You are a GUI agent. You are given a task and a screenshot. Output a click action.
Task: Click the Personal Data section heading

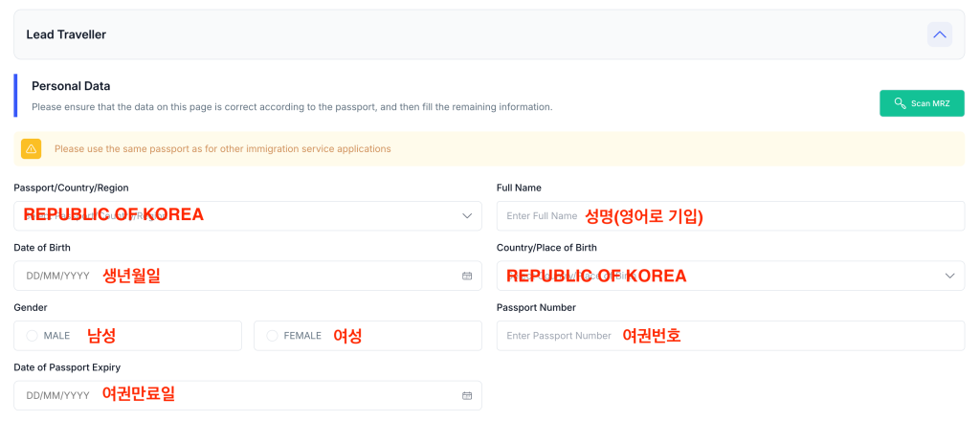pyautogui.click(x=71, y=86)
